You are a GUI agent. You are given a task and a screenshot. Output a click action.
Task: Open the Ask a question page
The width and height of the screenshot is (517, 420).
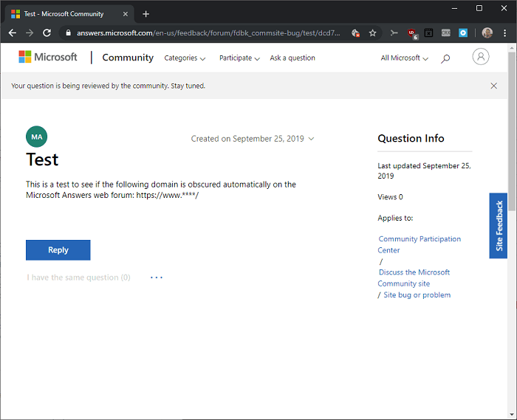[x=292, y=58]
